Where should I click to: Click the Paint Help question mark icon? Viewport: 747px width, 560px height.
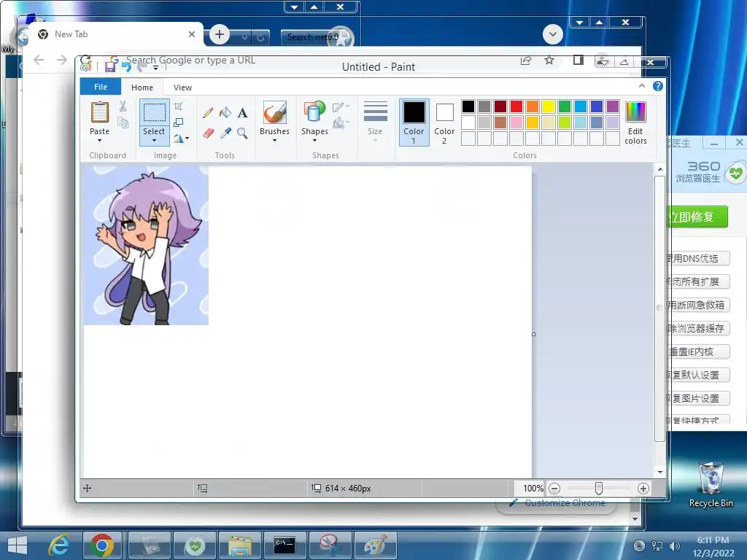point(658,86)
